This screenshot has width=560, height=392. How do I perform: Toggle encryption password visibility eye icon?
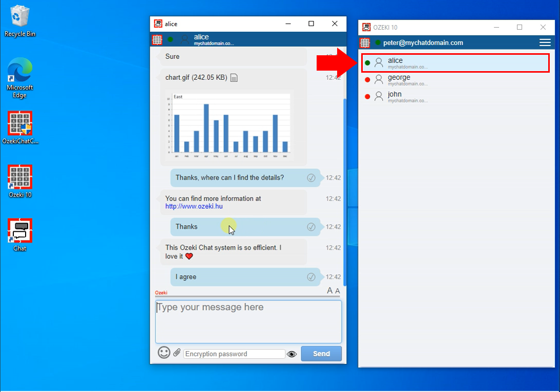(292, 354)
